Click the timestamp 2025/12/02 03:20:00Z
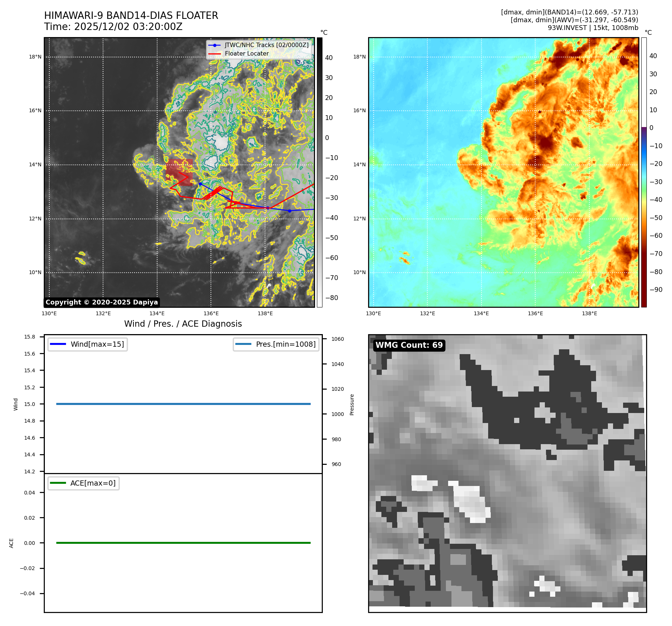The height and width of the screenshot is (626, 672). click(128, 27)
